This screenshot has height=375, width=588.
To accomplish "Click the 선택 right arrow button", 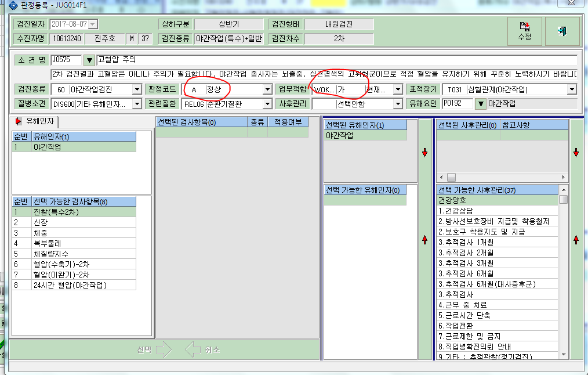I will [154, 350].
